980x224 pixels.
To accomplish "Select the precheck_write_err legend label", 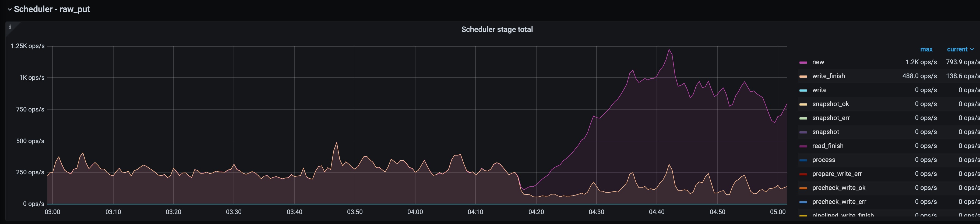I will 839,202.
